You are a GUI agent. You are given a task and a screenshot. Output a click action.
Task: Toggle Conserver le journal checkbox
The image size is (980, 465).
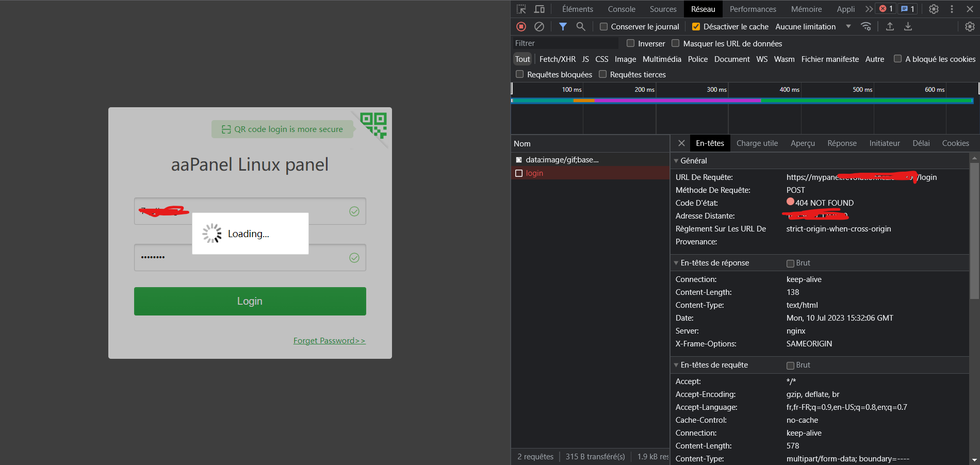[603, 27]
